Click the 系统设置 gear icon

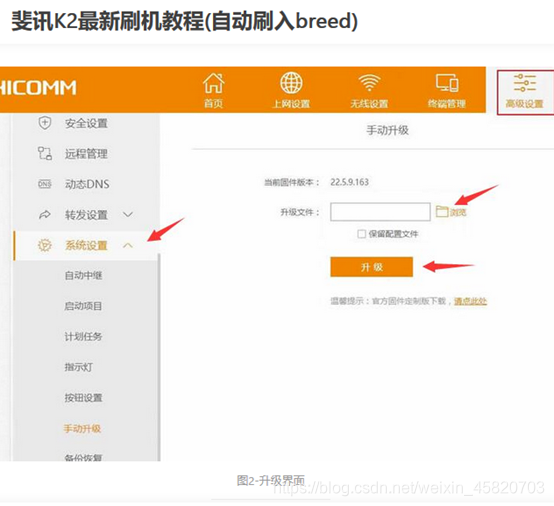pos(45,245)
